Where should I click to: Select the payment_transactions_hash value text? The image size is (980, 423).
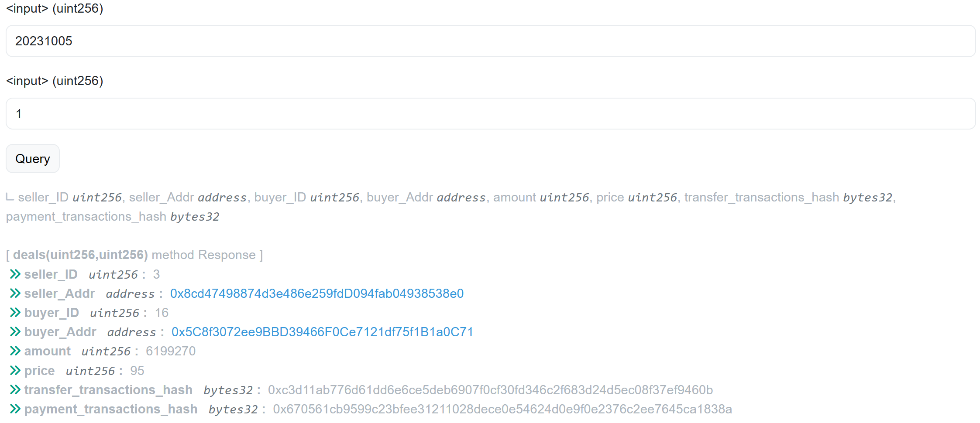502,409
